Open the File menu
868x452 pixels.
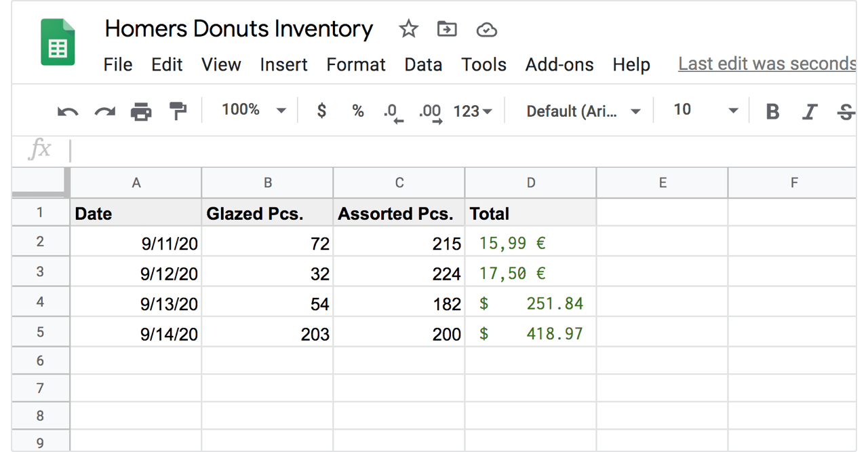pyautogui.click(x=118, y=64)
